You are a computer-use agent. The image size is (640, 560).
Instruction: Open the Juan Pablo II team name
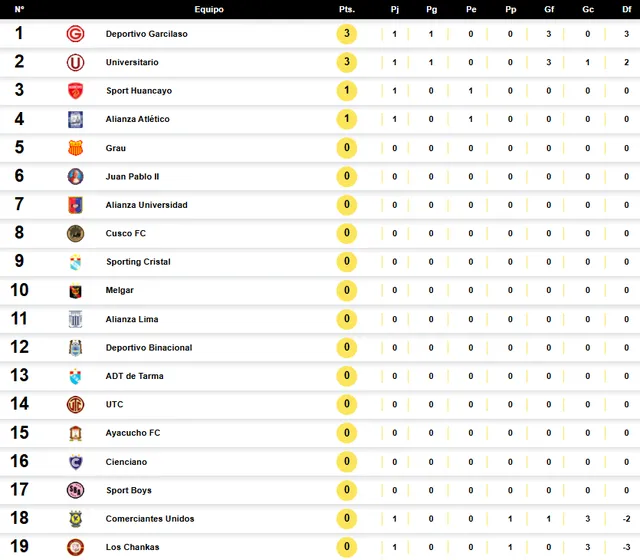(132, 177)
